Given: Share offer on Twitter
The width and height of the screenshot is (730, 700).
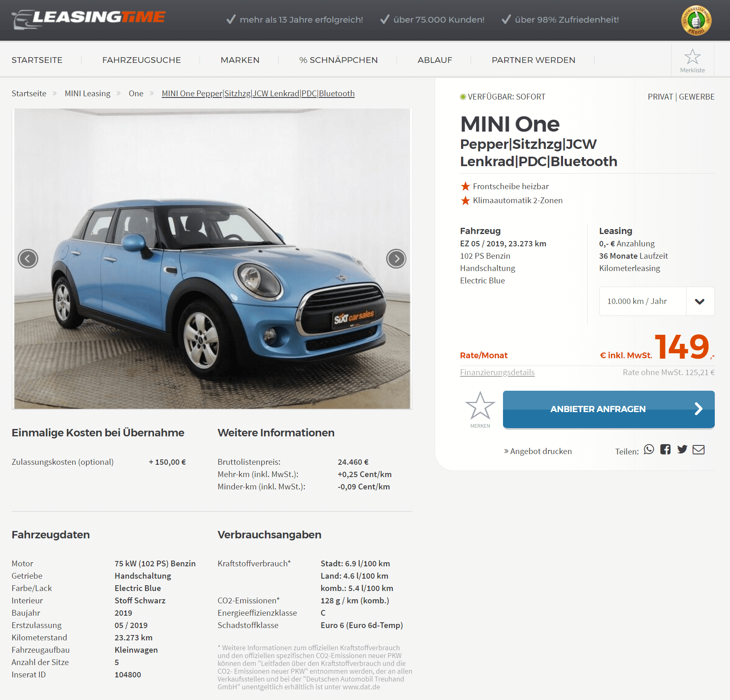Looking at the screenshot, I should click(x=682, y=450).
